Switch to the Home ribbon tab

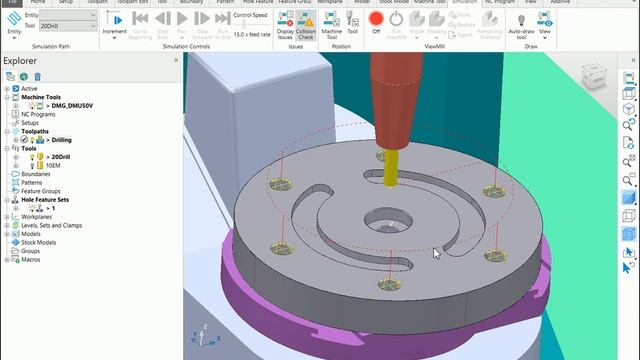[x=38, y=2]
